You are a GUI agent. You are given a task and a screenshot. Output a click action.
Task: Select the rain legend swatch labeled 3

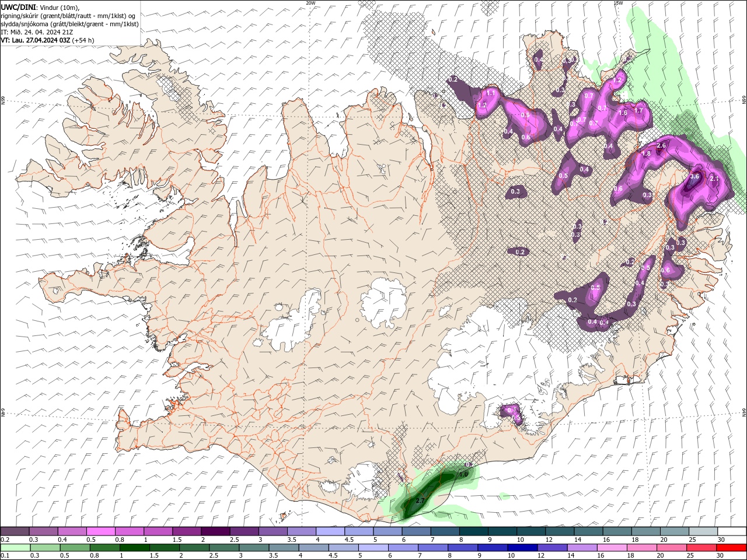(x=254, y=548)
